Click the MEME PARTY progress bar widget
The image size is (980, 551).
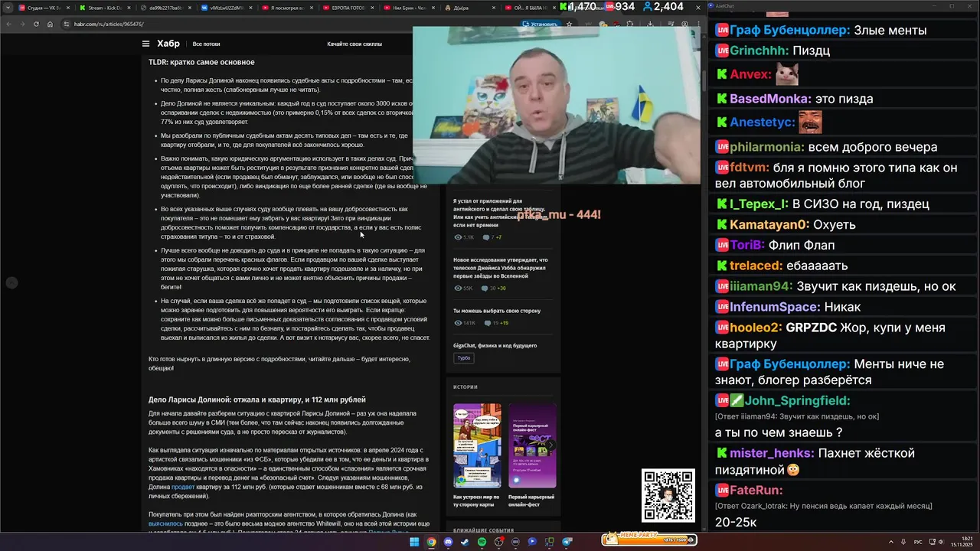tap(648, 540)
